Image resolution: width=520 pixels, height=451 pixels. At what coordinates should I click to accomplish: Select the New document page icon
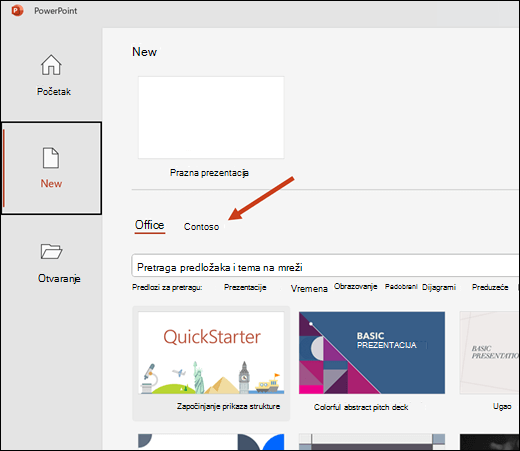click(51, 158)
